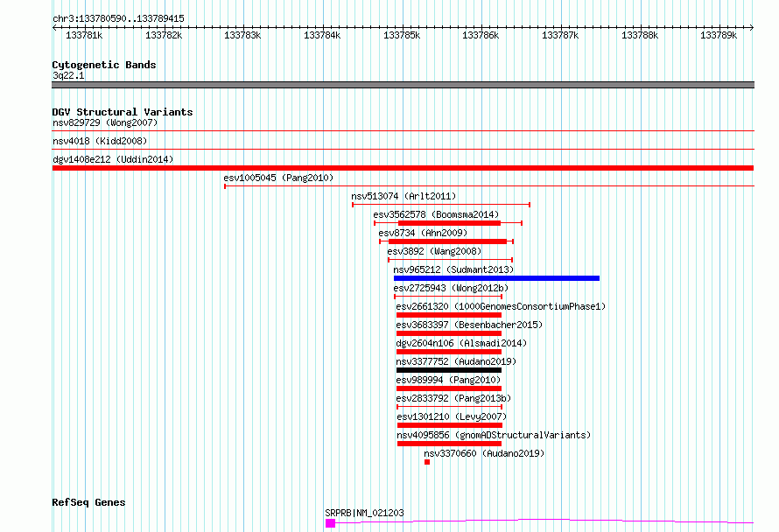
Task: Click the 133786k ruler label
Action: [x=481, y=35]
